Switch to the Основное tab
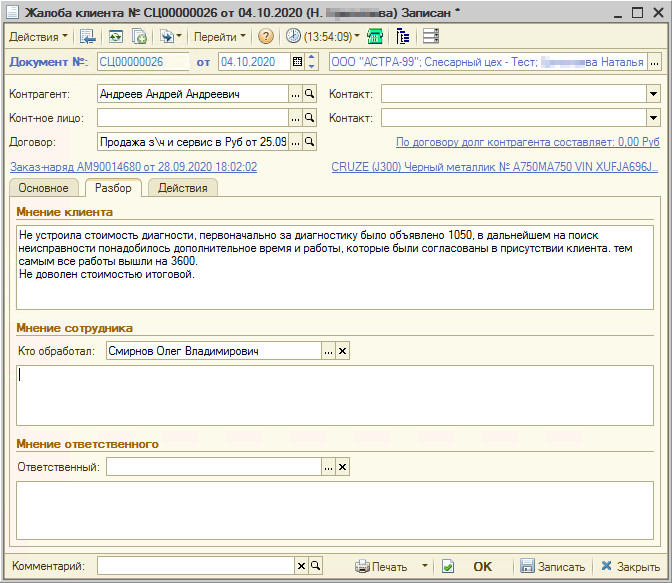The height and width of the screenshot is (583, 672). [43, 188]
